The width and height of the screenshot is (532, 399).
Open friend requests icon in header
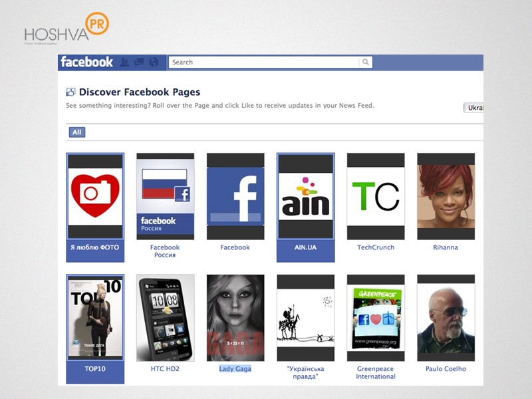[x=124, y=63]
